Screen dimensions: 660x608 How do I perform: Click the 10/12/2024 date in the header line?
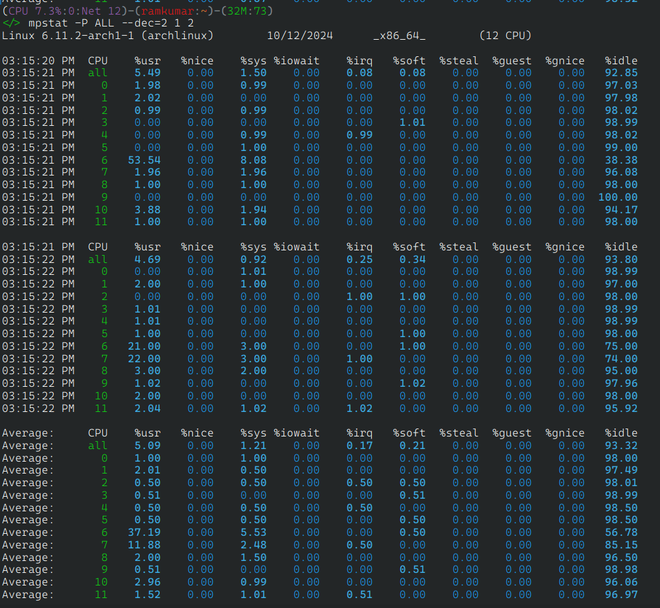pos(297,36)
